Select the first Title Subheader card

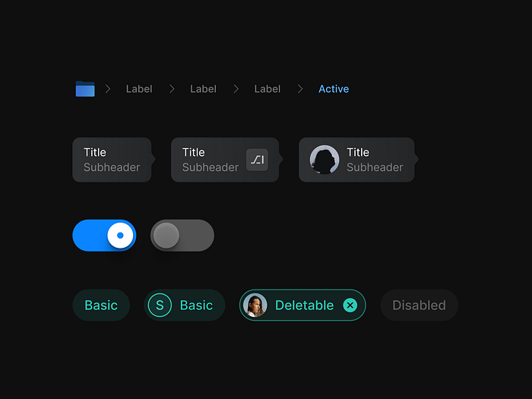(x=112, y=160)
